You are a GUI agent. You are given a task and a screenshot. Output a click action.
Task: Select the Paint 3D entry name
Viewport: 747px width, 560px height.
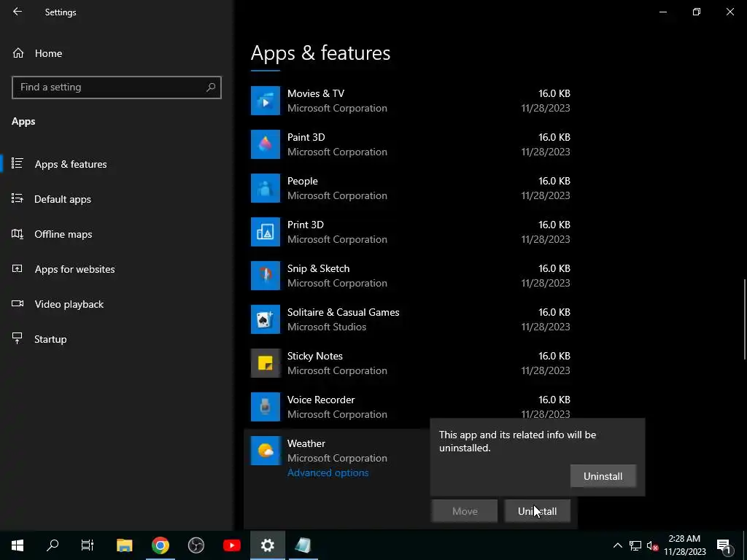tap(306, 137)
